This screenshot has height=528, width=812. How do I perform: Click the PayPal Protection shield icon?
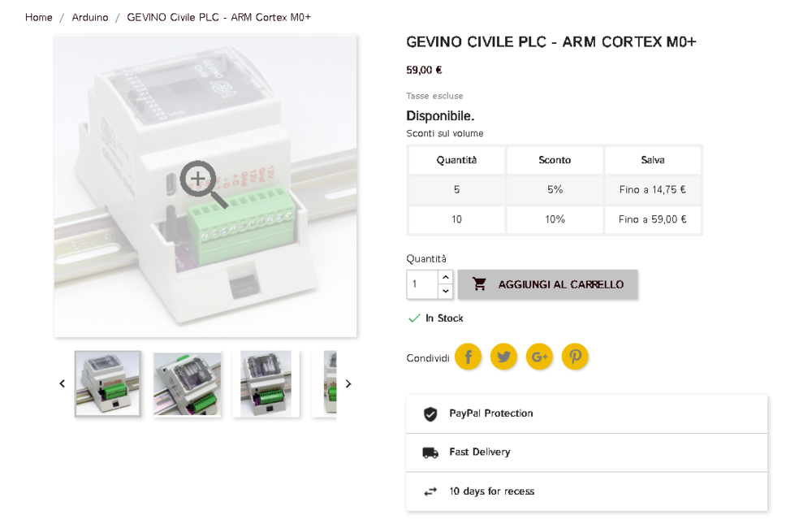pyautogui.click(x=430, y=413)
